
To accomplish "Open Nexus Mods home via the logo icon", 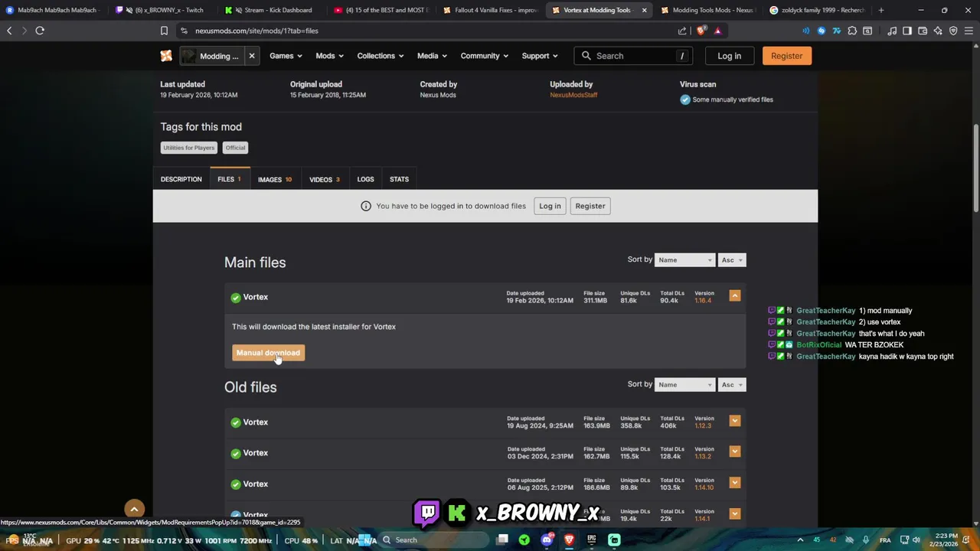I will coord(166,56).
